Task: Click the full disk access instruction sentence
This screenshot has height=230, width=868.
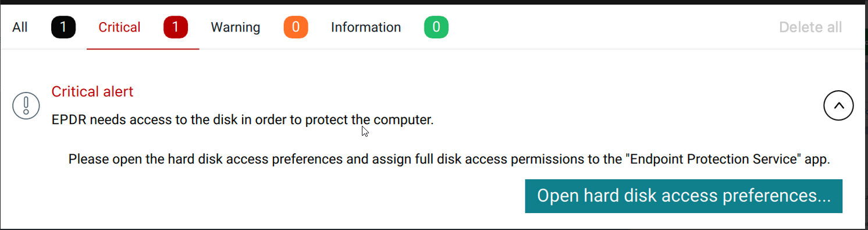Action: [x=449, y=159]
